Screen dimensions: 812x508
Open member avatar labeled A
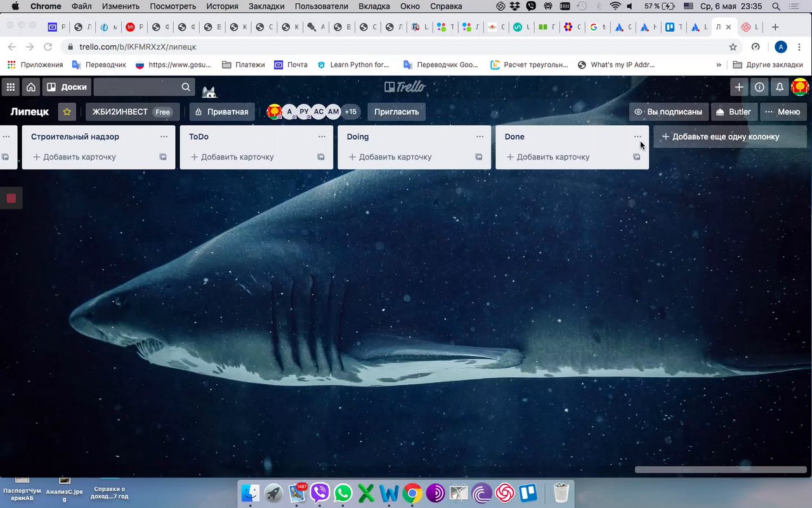coord(289,112)
